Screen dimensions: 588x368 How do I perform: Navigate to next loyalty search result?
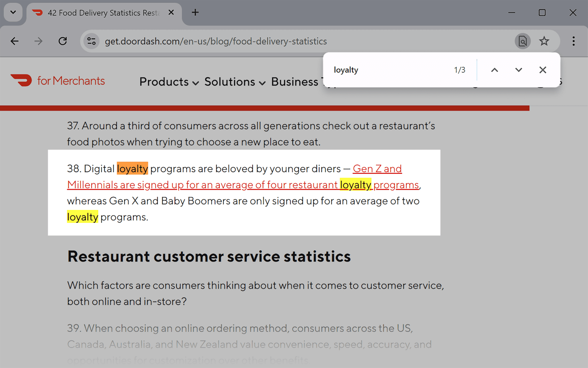[x=518, y=70]
